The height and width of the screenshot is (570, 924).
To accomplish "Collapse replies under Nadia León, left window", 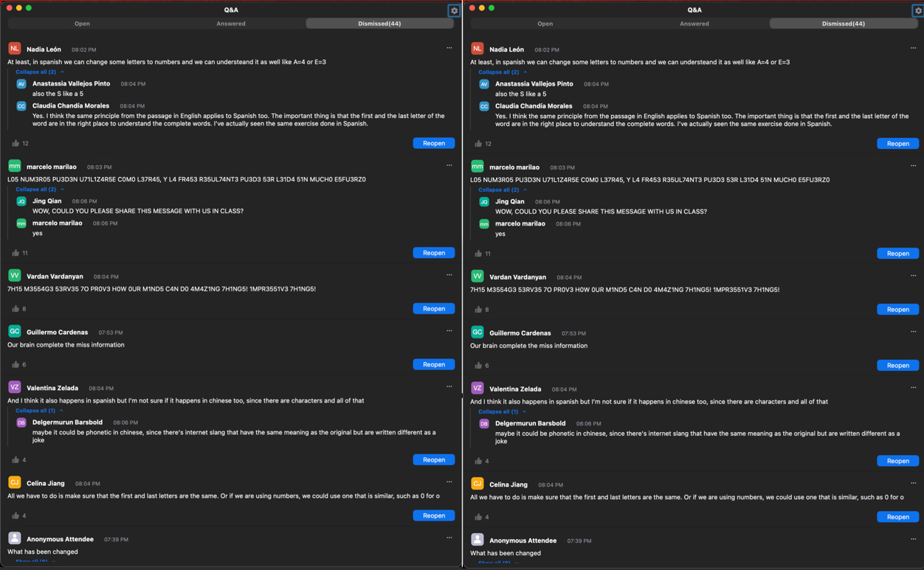I will tap(36, 72).
